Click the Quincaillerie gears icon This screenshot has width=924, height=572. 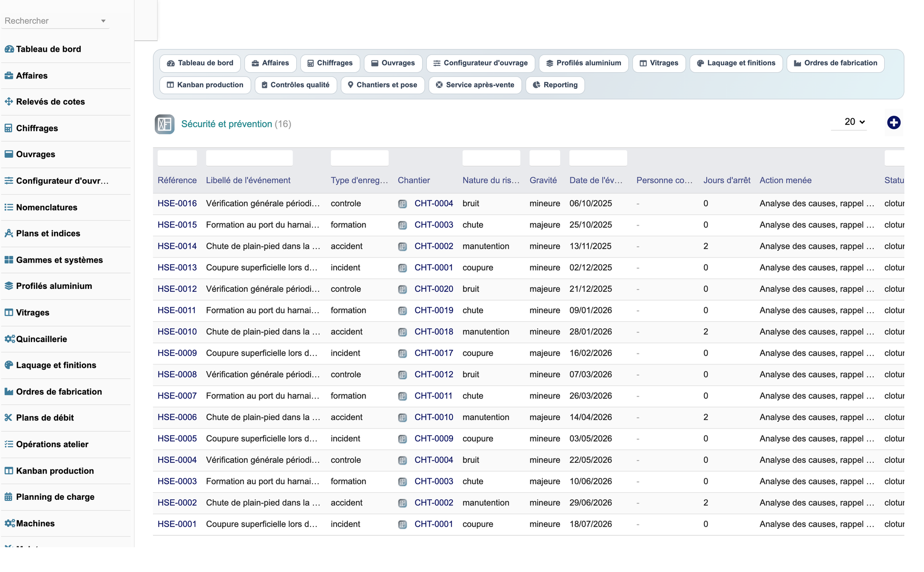[x=9, y=339]
